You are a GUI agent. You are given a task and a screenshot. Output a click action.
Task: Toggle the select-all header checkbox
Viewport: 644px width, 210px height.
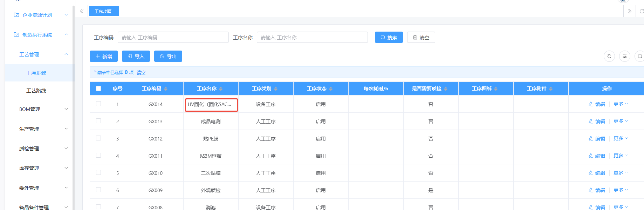click(98, 88)
